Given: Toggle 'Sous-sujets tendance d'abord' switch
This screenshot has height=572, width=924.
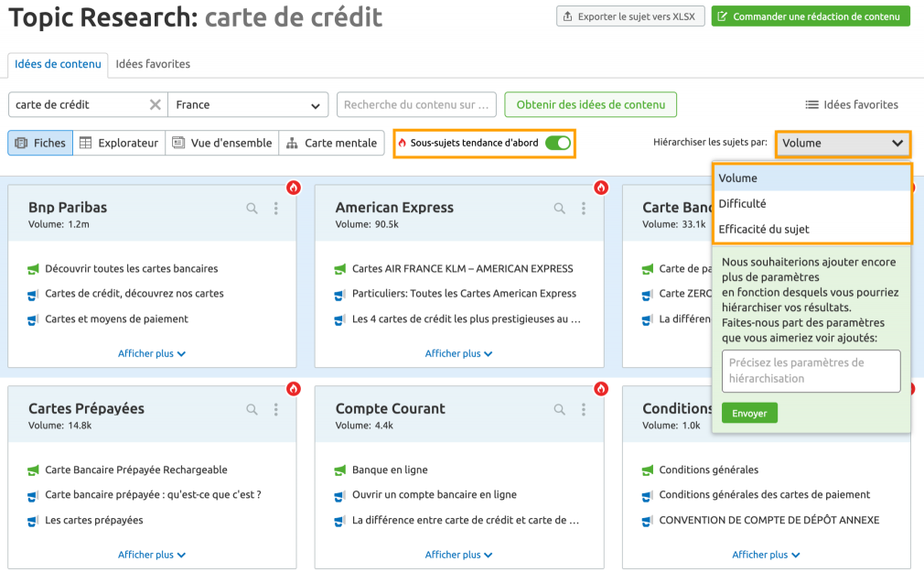Looking at the screenshot, I should pos(557,143).
